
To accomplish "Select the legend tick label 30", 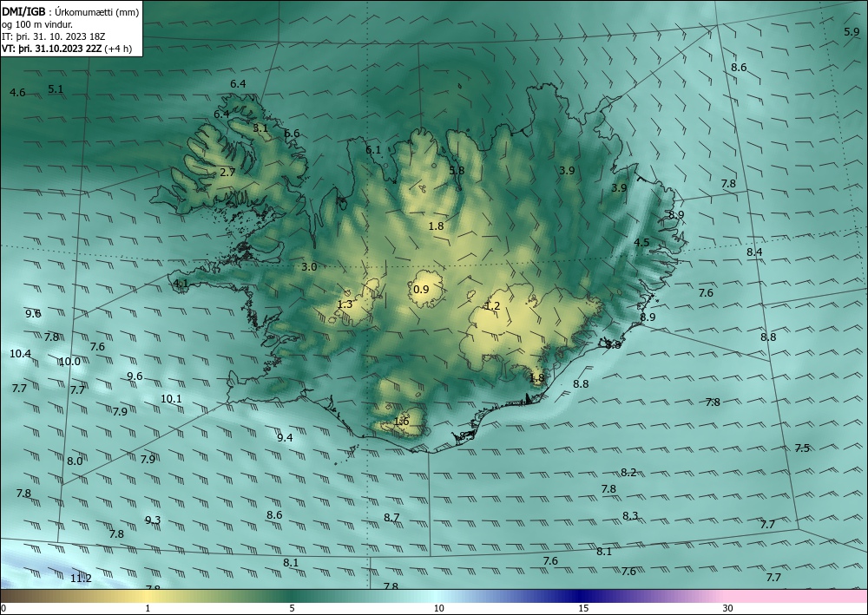I will click(x=727, y=608).
